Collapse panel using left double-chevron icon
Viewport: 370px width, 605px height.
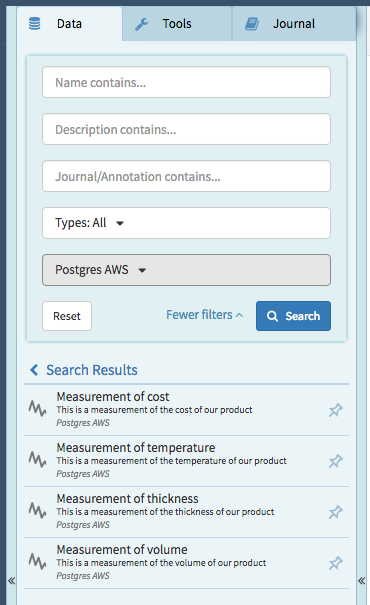coord(12,580)
